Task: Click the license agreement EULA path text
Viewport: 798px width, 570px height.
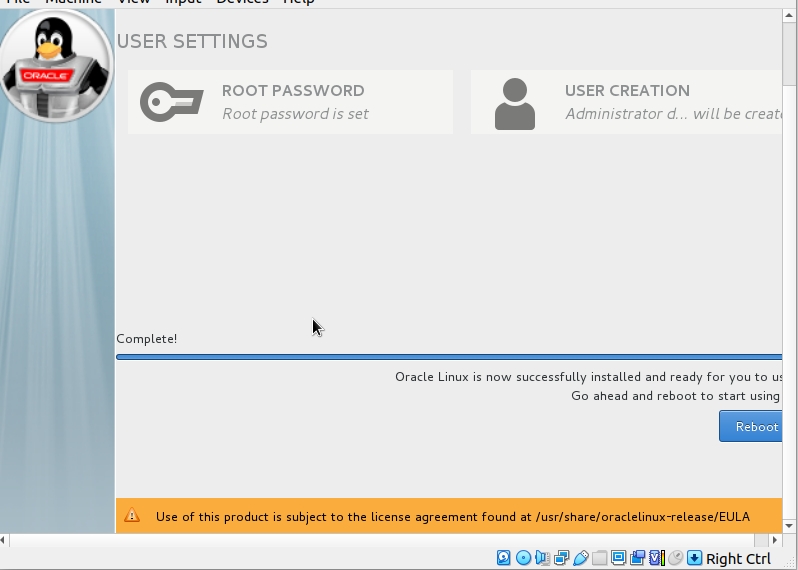Action: tap(642, 517)
